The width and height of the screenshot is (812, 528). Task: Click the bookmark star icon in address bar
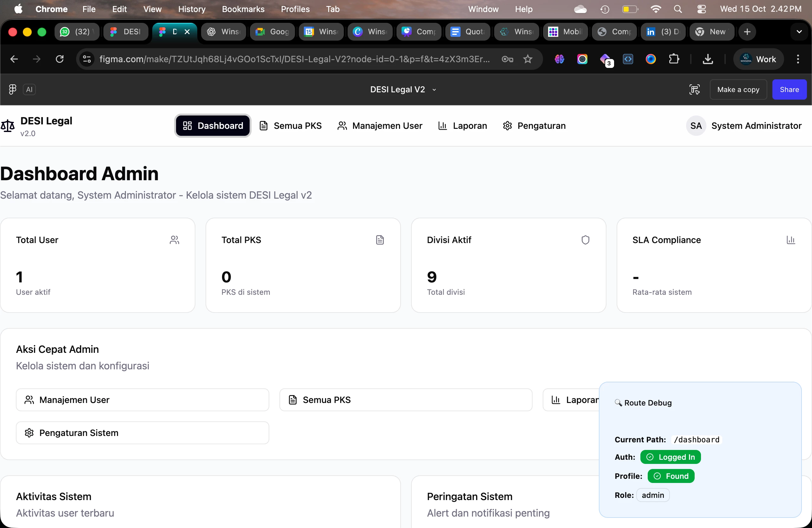click(x=527, y=59)
